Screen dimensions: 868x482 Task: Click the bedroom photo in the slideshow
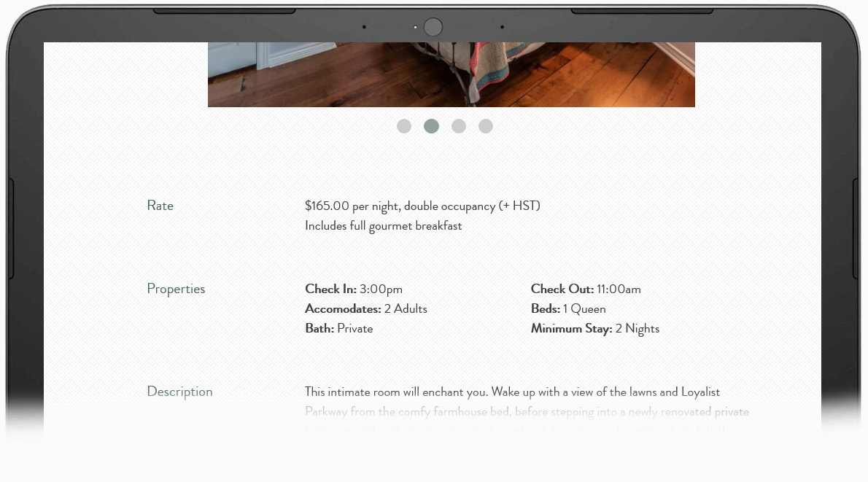pyautogui.click(x=452, y=74)
